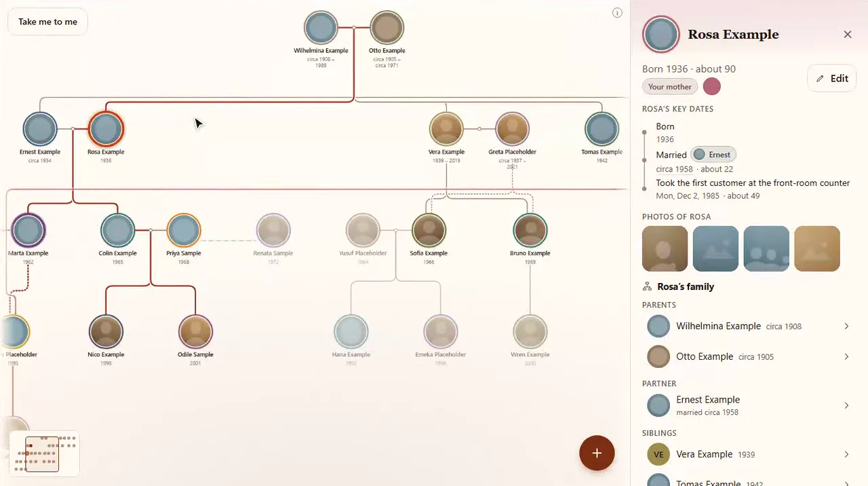
Task: Select Greta Placeholder's avatar in the tree
Action: pos(512,129)
